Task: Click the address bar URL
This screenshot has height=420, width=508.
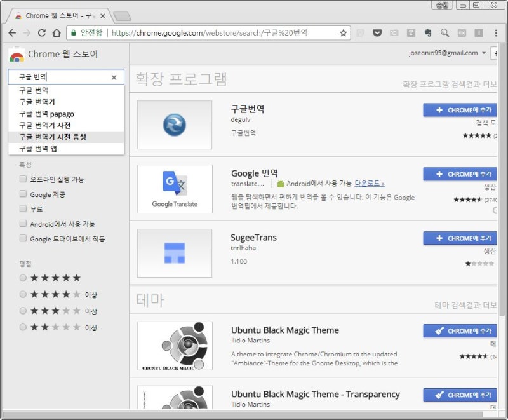Action: tap(210, 33)
